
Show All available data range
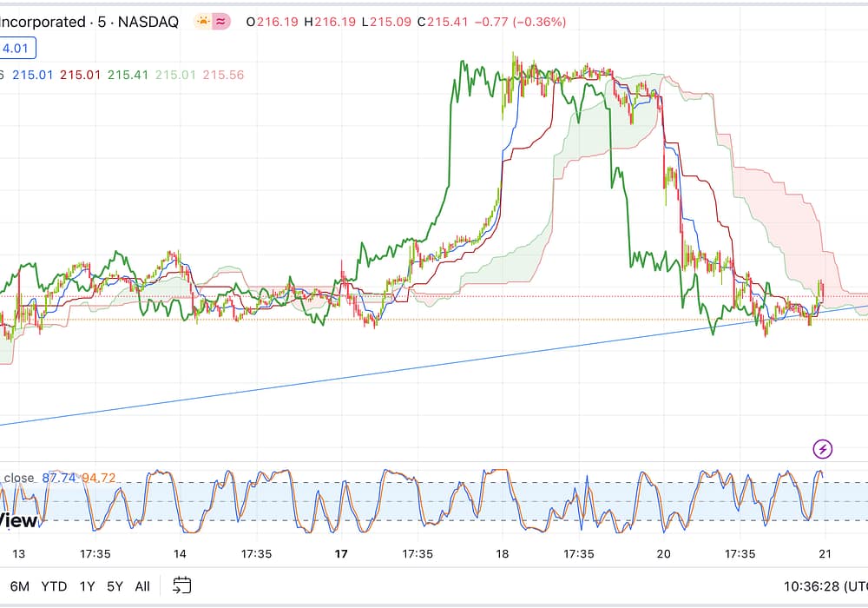[142, 586]
